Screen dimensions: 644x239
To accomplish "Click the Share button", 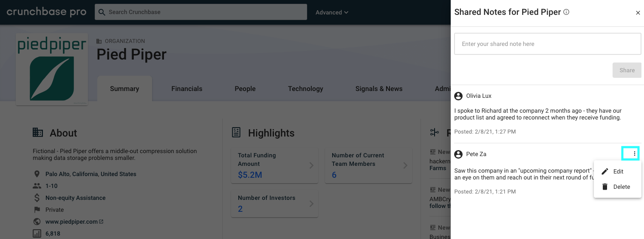I will (x=627, y=70).
